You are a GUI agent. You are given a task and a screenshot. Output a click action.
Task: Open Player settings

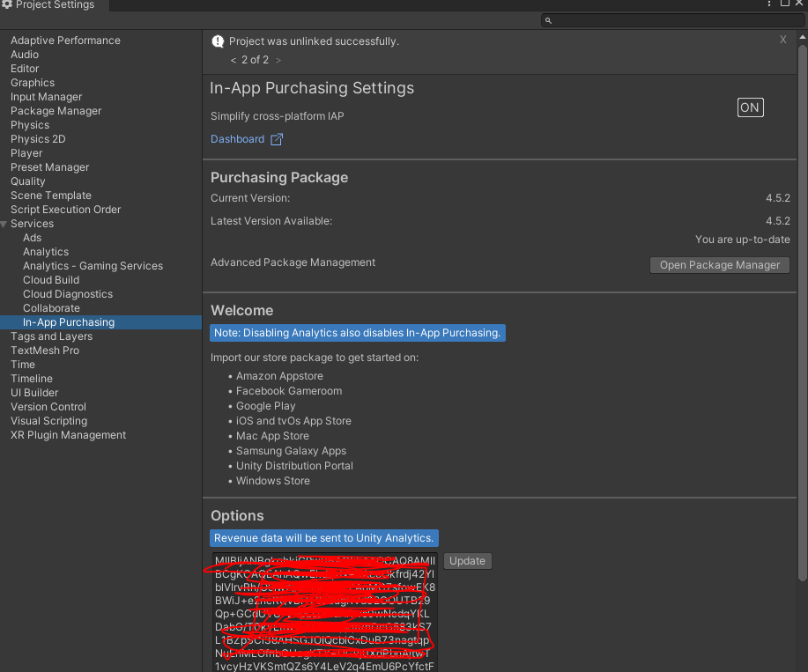(x=26, y=153)
